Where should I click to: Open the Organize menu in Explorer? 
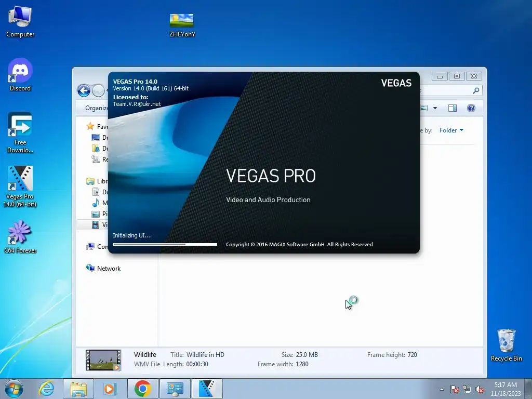(x=96, y=108)
